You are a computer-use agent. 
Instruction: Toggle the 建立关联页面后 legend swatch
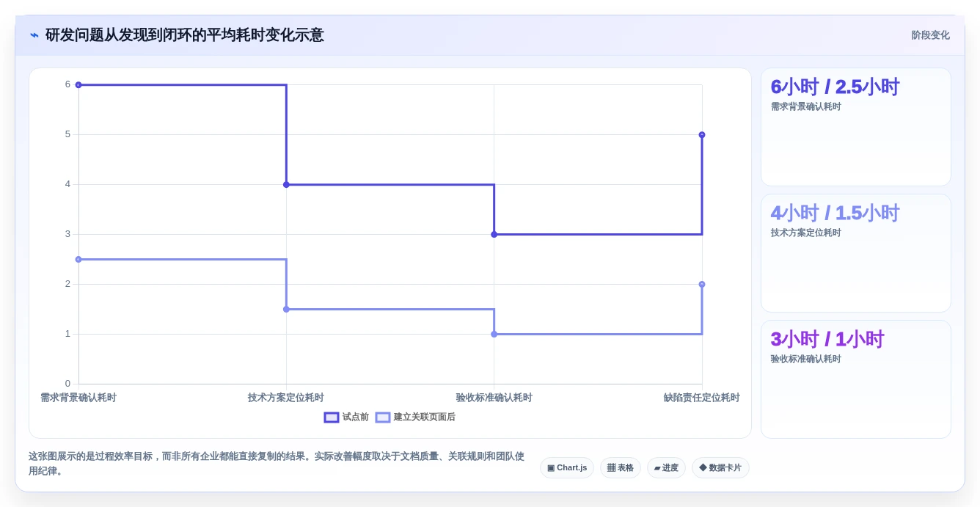[x=383, y=417]
